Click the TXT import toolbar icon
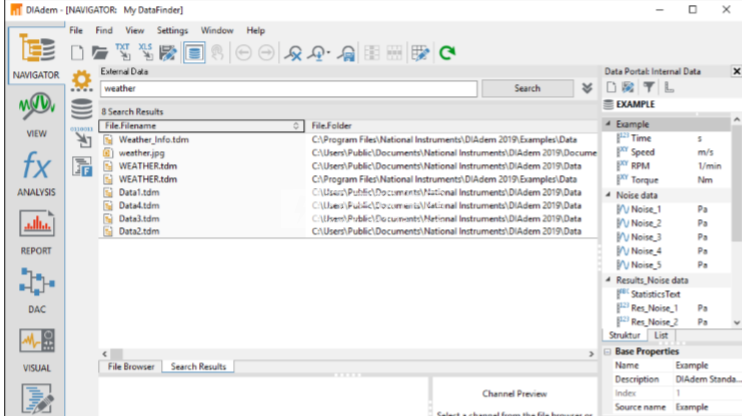This screenshot has height=416, width=742. pos(123,53)
